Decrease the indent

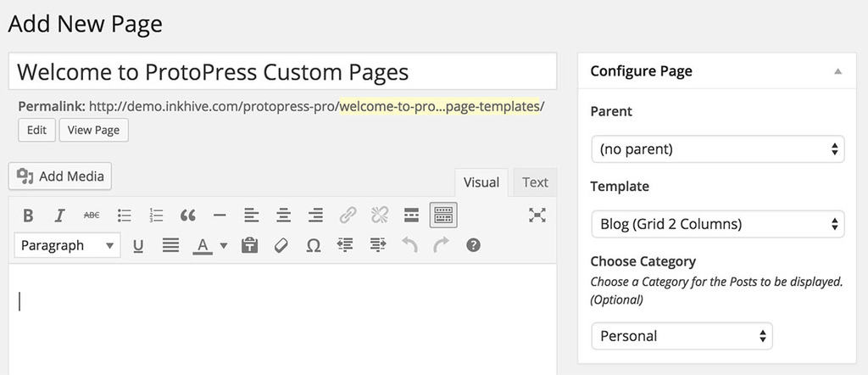pos(345,245)
